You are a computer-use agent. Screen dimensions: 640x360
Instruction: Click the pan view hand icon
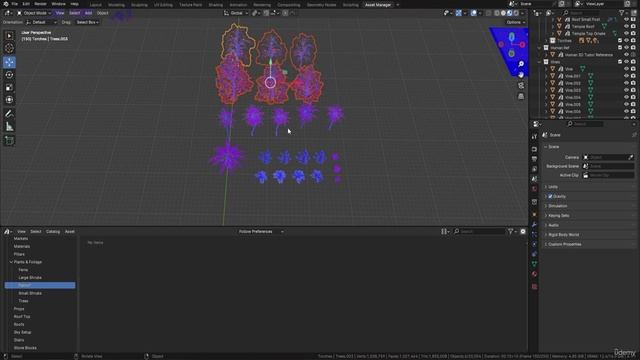[x=521, y=75]
